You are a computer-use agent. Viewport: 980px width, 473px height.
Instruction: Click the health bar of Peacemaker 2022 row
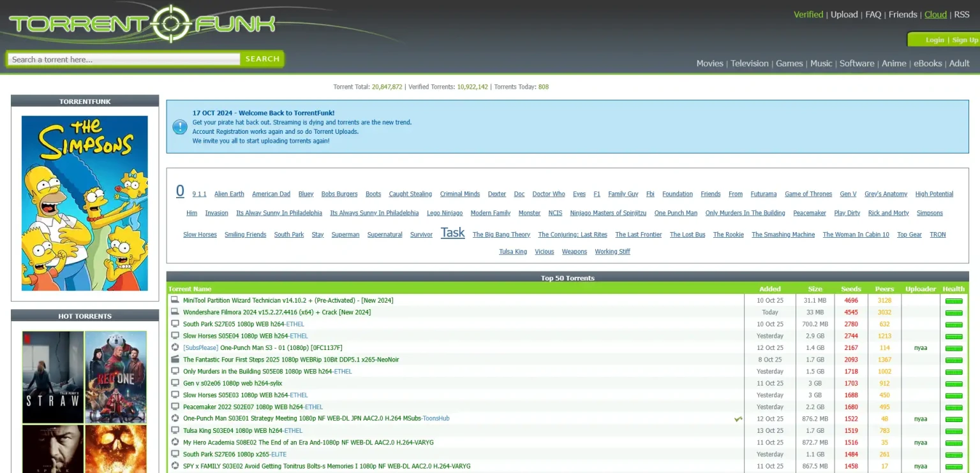tap(954, 407)
